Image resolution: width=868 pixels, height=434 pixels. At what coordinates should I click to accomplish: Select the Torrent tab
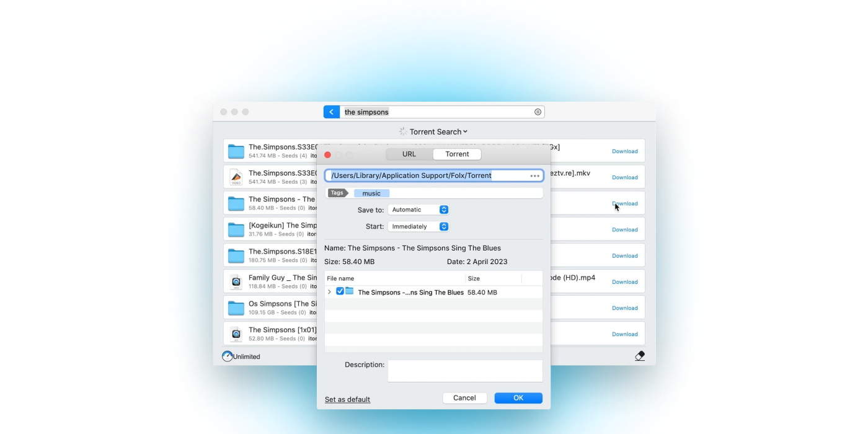457,154
